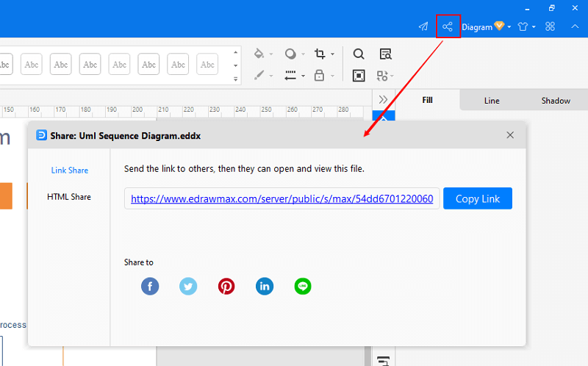Select the Crop tool
This screenshot has height=366, width=588.
point(320,54)
